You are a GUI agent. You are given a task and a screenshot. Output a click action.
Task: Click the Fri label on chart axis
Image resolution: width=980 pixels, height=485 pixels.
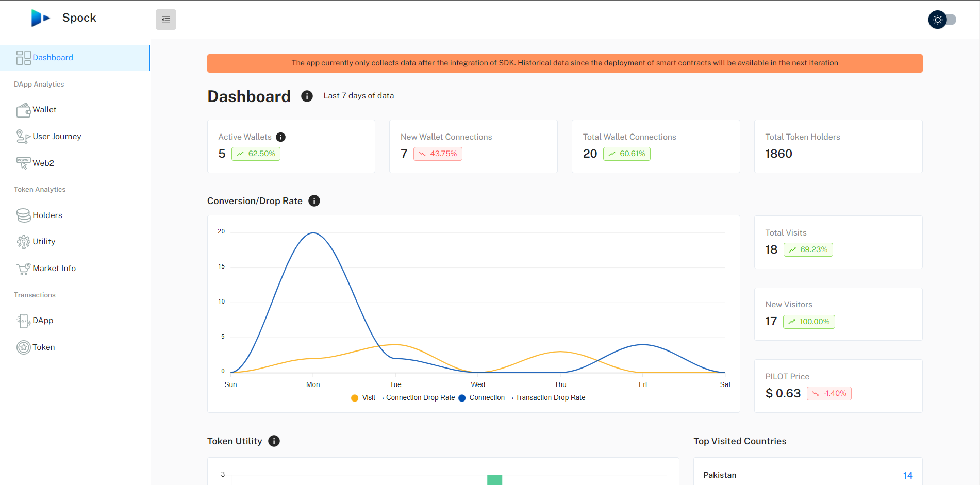(643, 384)
